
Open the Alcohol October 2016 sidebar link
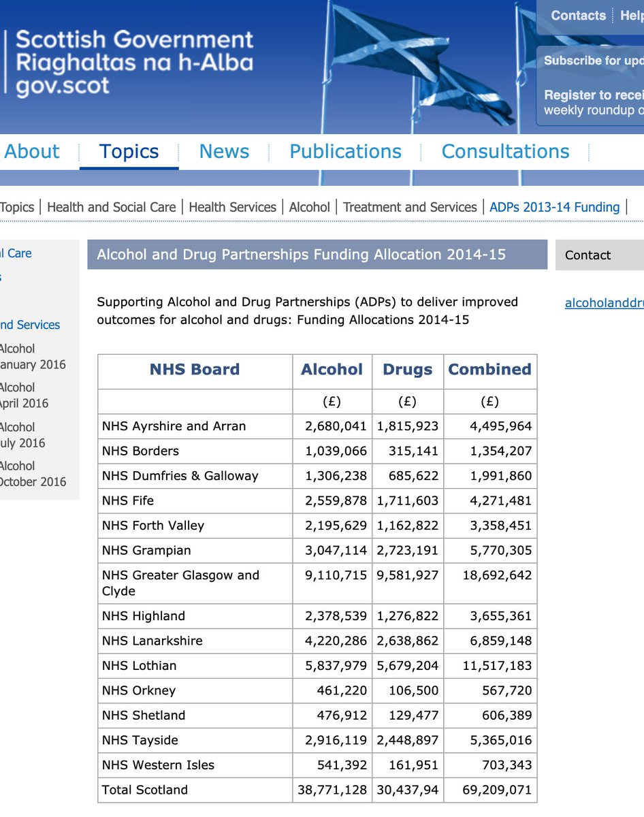[33, 474]
